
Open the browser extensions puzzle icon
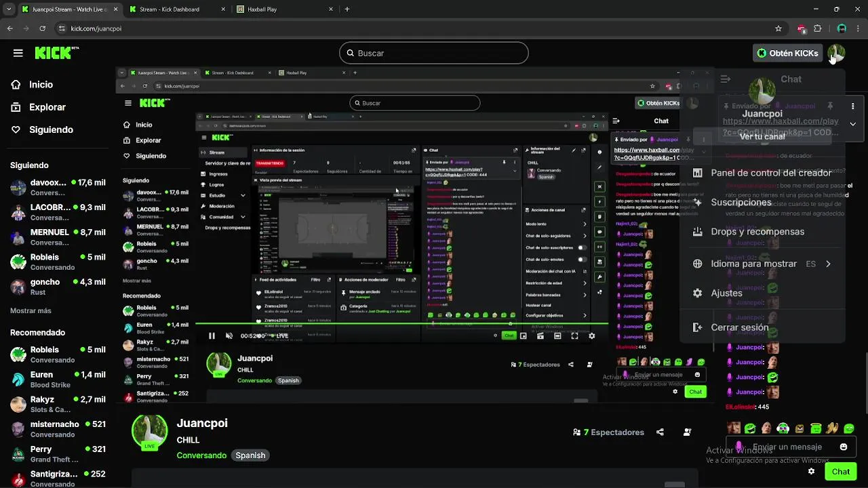coord(817,28)
